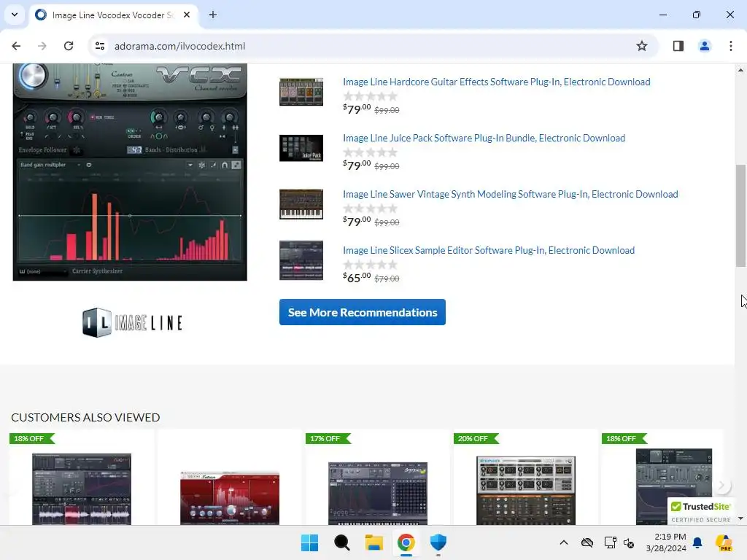The height and width of the screenshot is (560, 747).
Task: Open the browser side panel
Action: pos(678,46)
